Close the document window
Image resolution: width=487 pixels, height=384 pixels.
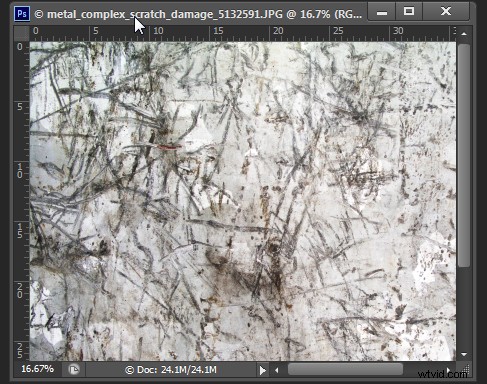click(x=446, y=12)
